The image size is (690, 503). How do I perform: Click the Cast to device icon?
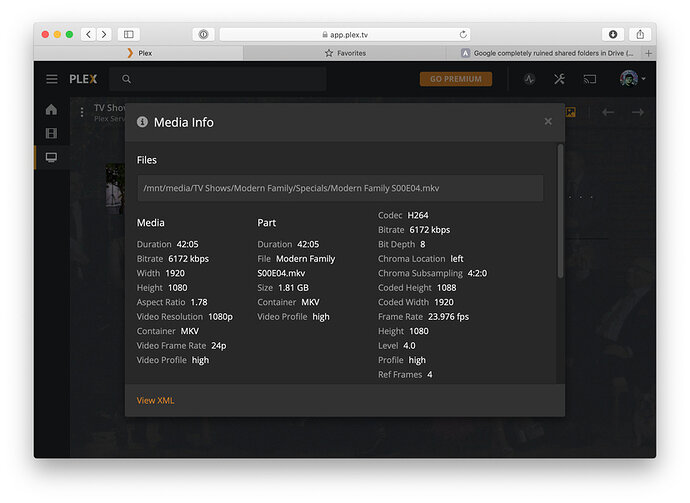pos(590,79)
